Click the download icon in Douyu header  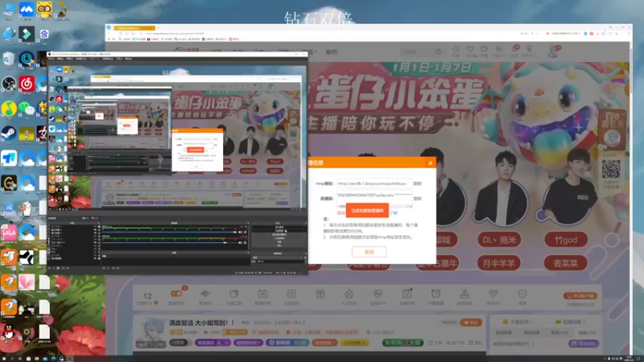click(499, 49)
